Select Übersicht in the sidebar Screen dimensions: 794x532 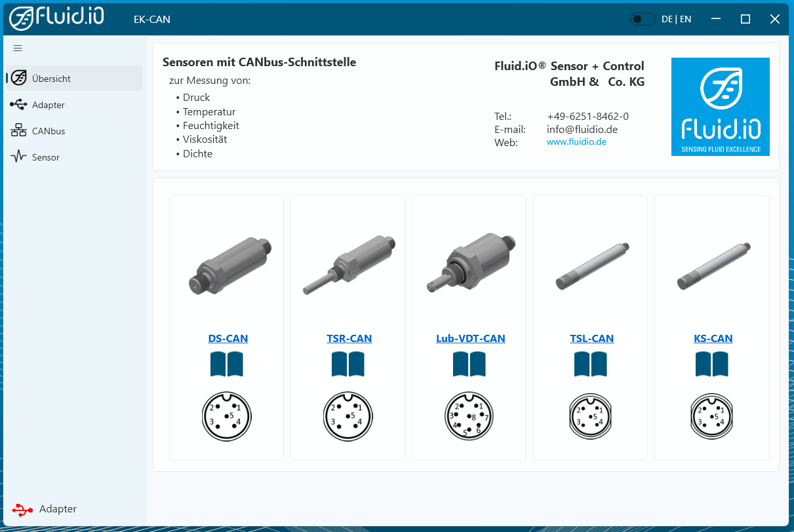tap(51, 79)
